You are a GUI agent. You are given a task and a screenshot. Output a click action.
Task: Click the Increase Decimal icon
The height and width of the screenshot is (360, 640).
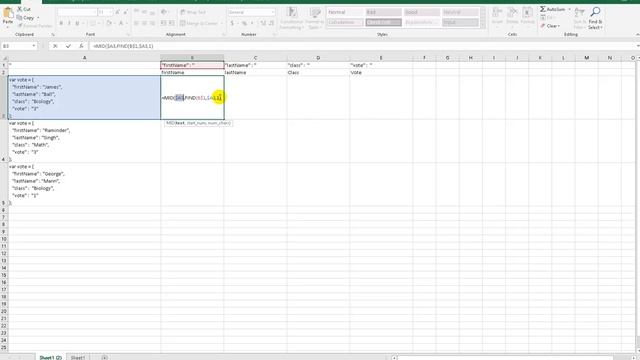point(263,23)
